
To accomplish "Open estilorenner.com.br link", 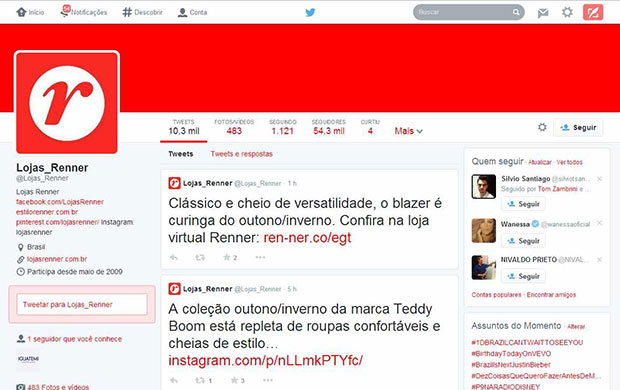I will pyautogui.click(x=47, y=212).
